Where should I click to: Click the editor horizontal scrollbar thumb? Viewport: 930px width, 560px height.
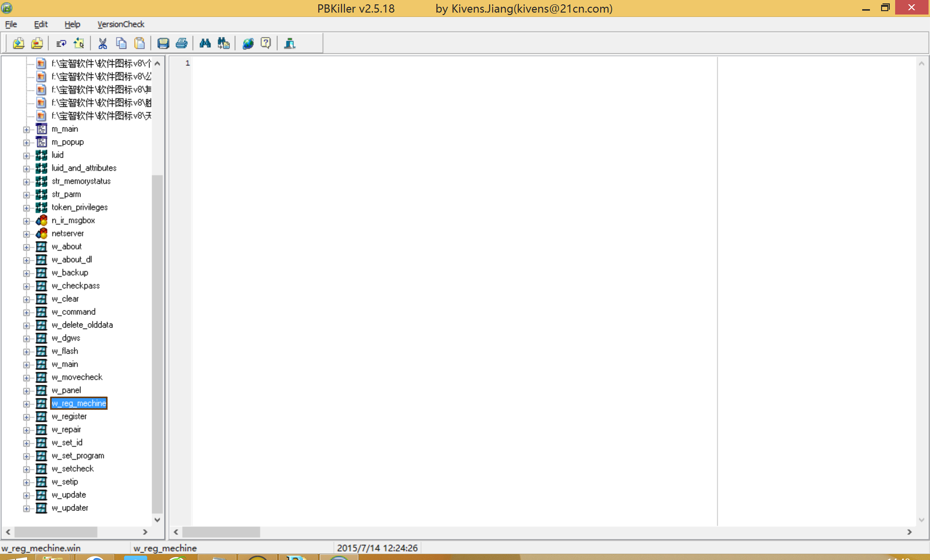click(x=221, y=532)
